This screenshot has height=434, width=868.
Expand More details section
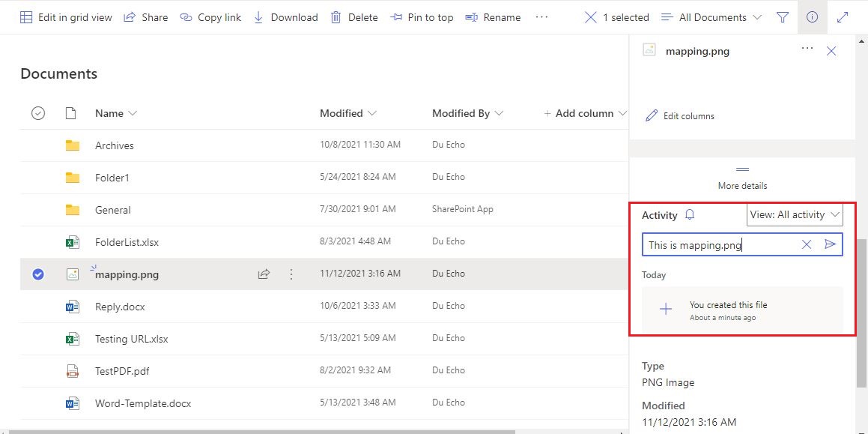point(742,178)
